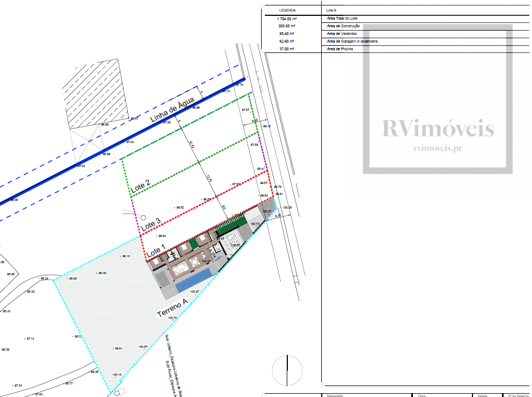532x397 pixels.
Task: Select the small circle beside Lote 3
Action: tap(144, 217)
